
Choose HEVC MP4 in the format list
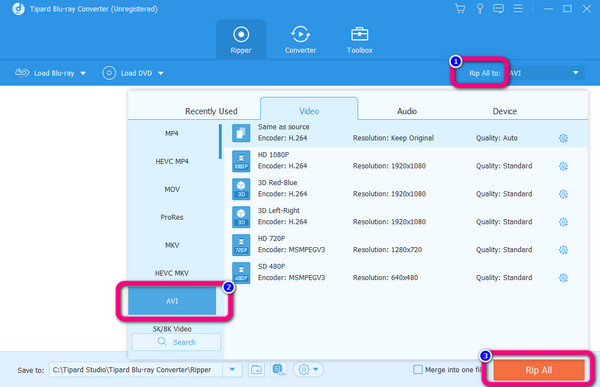pos(172,161)
